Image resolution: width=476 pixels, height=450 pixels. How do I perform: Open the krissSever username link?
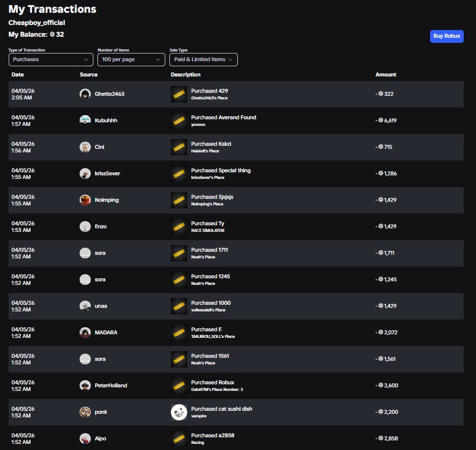tap(107, 173)
